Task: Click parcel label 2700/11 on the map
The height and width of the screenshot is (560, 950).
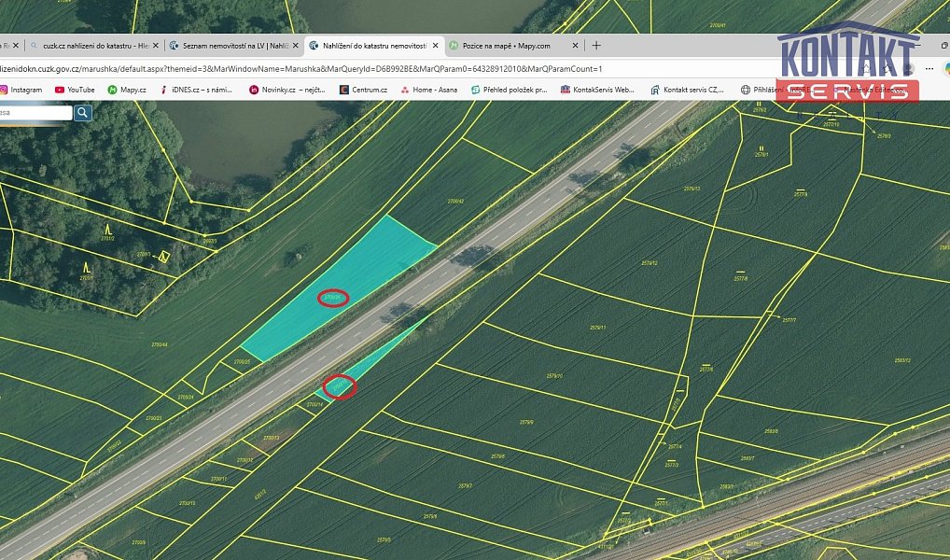Action: click(218, 479)
